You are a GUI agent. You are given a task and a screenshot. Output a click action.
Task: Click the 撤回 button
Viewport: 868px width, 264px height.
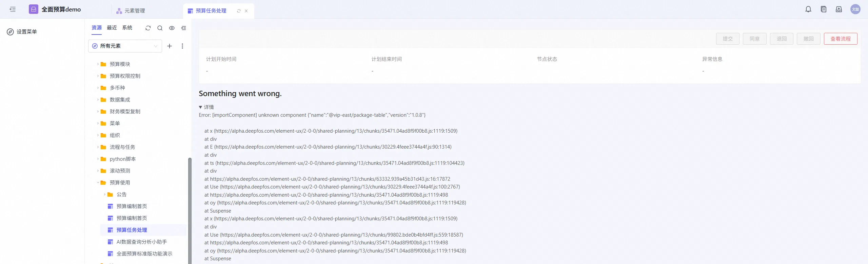(x=809, y=39)
